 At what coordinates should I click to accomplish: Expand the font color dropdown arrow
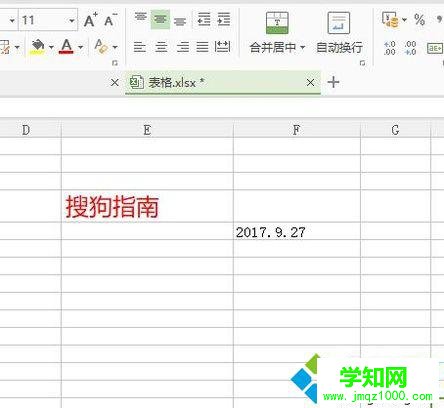80,47
